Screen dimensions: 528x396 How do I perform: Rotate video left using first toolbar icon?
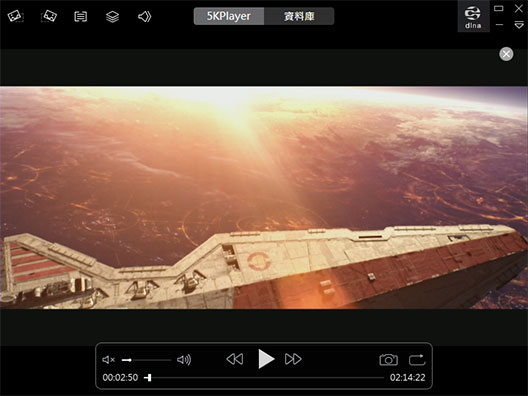[x=15, y=16]
